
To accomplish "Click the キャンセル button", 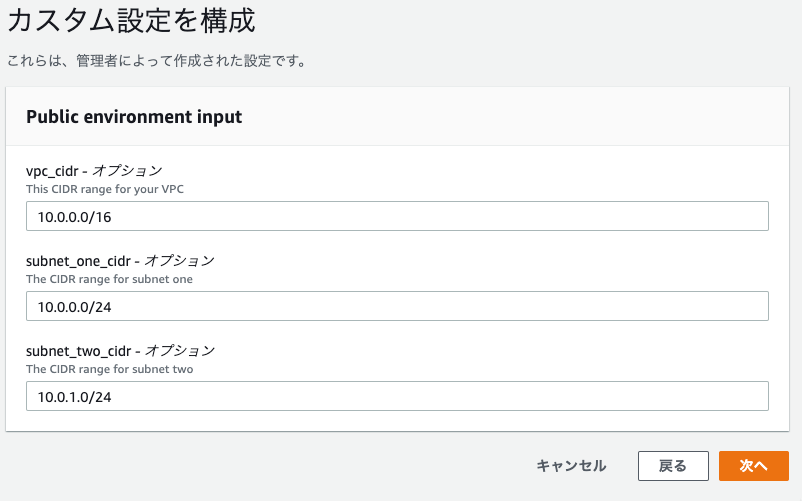I will (x=571, y=466).
